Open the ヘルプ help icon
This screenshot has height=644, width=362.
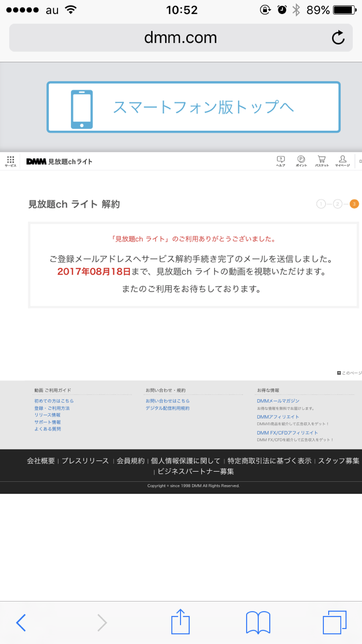click(x=280, y=161)
